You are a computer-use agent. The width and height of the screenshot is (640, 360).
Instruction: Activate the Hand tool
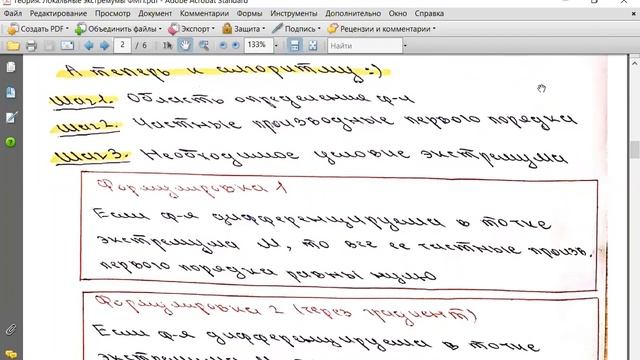click(x=185, y=45)
